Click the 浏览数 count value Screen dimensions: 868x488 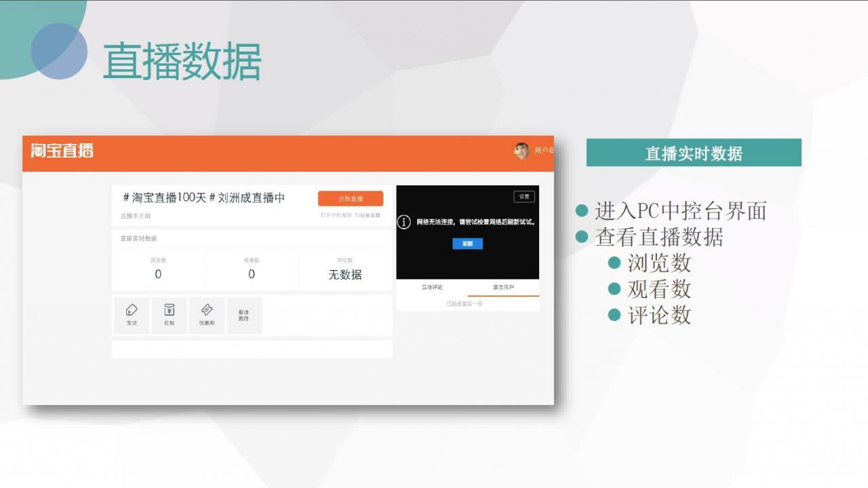point(158,274)
